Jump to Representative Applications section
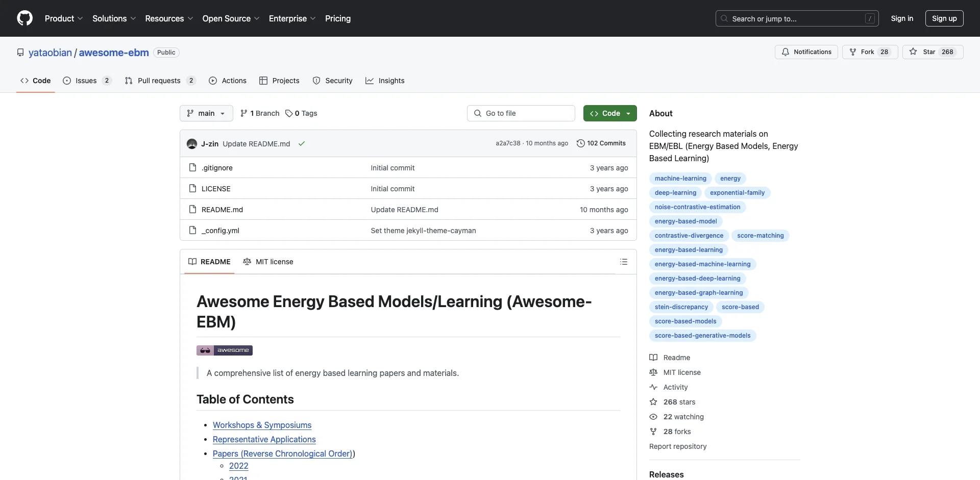The width and height of the screenshot is (980, 480). (x=264, y=439)
